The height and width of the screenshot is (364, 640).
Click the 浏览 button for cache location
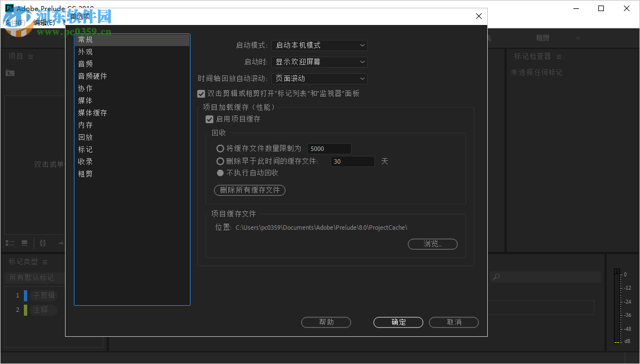click(433, 244)
